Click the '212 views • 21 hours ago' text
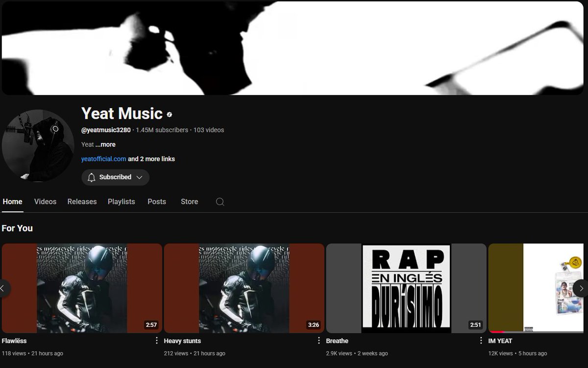 click(x=195, y=353)
